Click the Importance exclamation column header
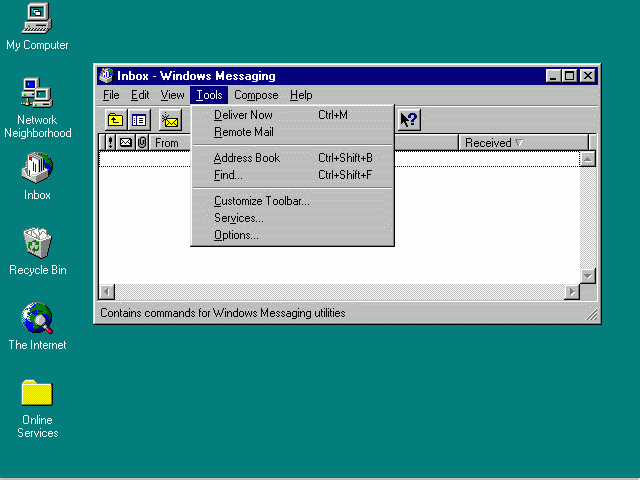This screenshot has height=480, width=640. 110,142
